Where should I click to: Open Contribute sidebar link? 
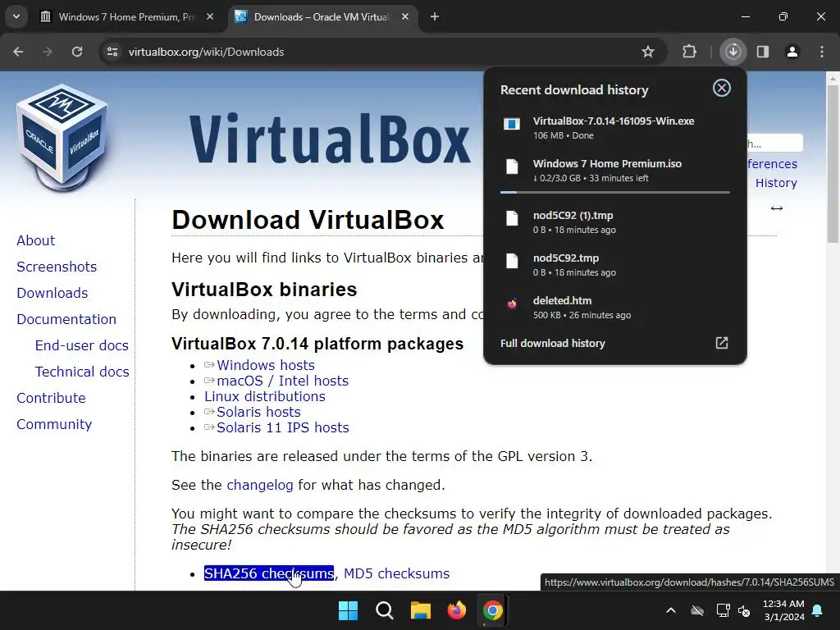[x=52, y=398]
